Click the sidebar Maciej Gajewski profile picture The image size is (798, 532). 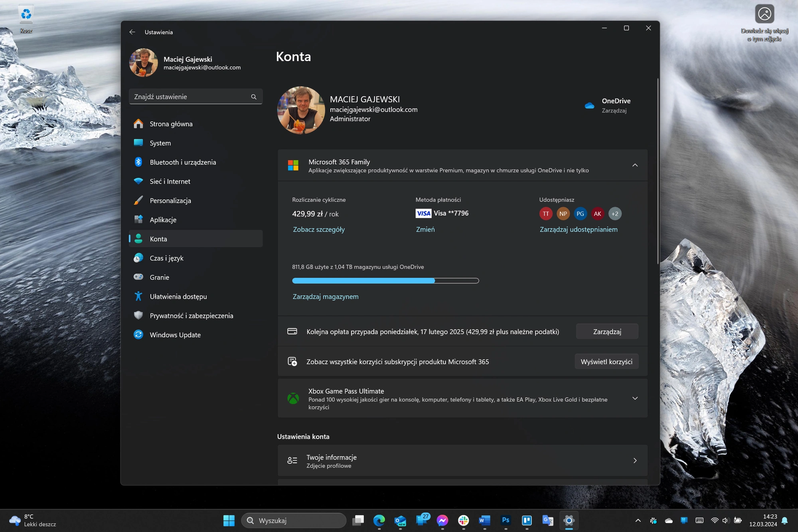[x=144, y=63]
